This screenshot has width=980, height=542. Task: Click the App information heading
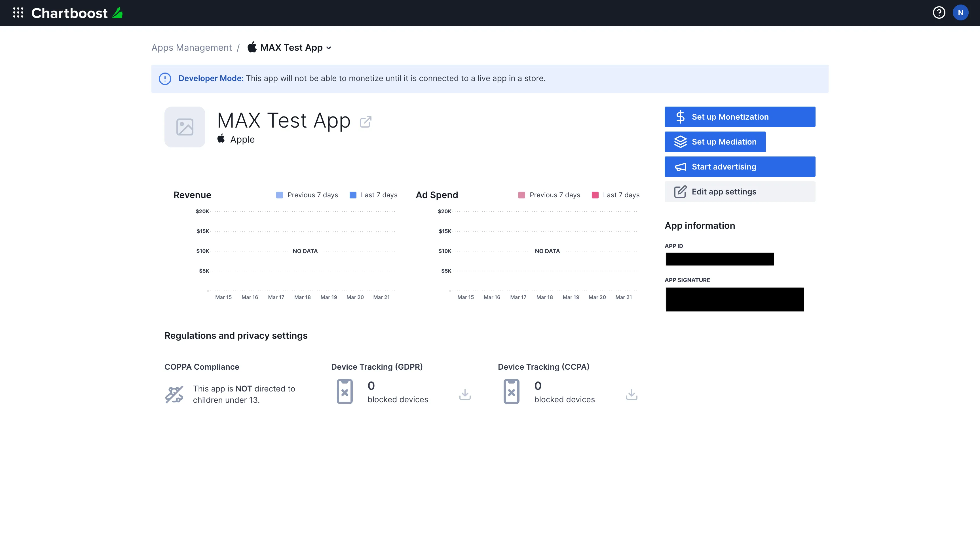pyautogui.click(x=700, y=226)
